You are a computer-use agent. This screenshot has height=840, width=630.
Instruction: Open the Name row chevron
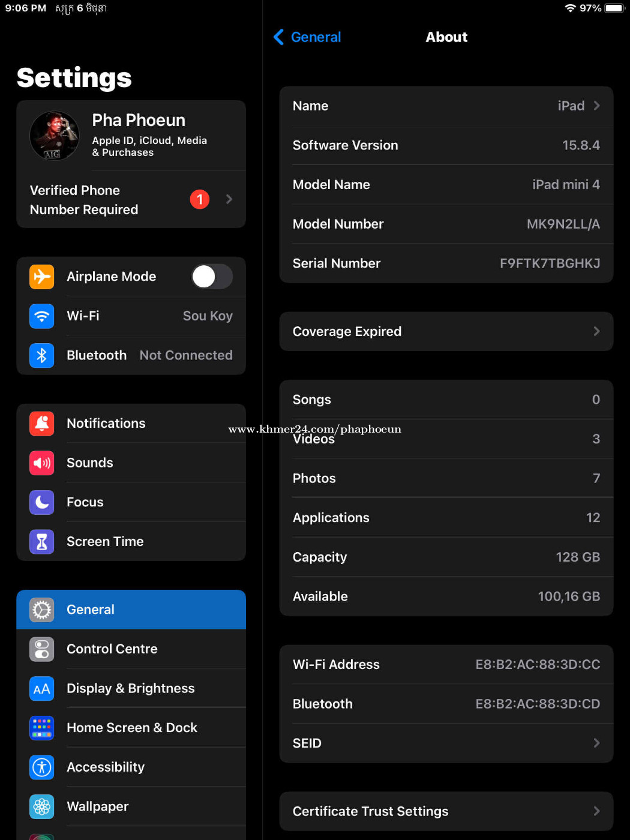596,106
